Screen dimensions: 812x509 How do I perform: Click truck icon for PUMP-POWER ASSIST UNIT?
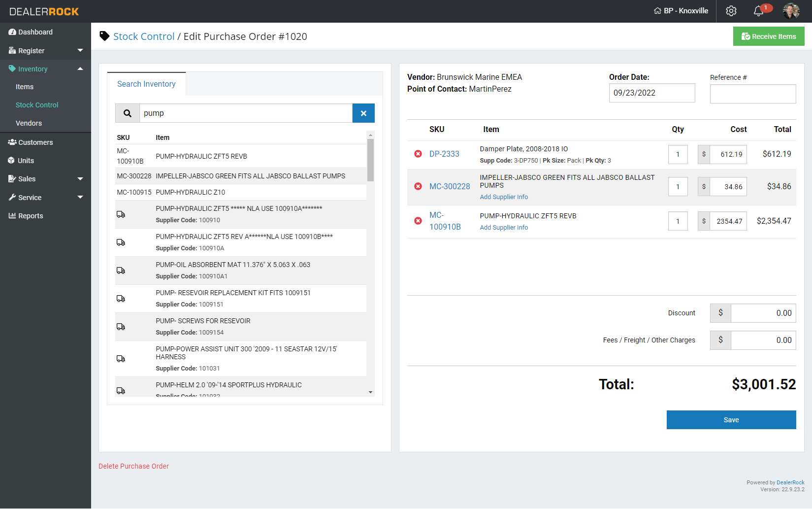point(121,359)
